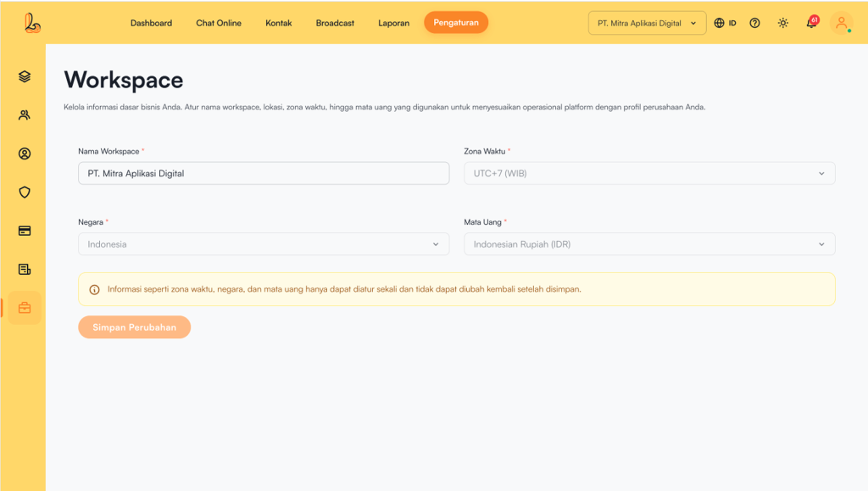Open the Mata Uang dropdown

click(x=648, y=244)
